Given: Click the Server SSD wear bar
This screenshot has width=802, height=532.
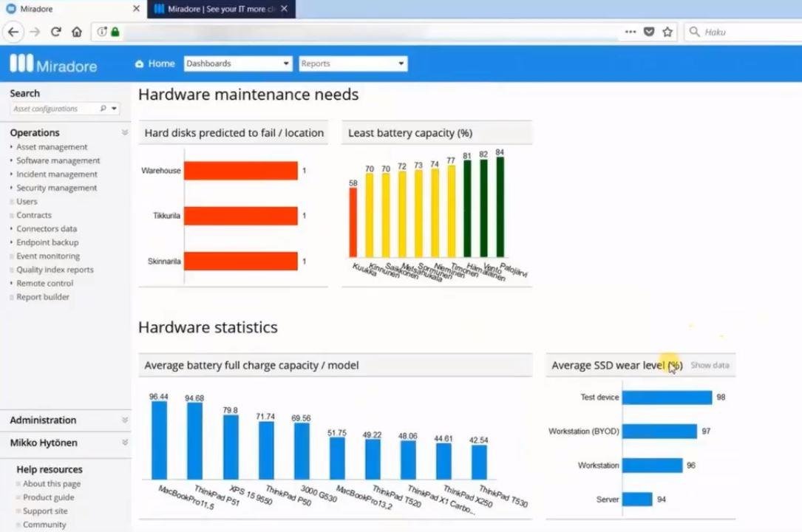Looking at the screenshot, I should [637, 499].
